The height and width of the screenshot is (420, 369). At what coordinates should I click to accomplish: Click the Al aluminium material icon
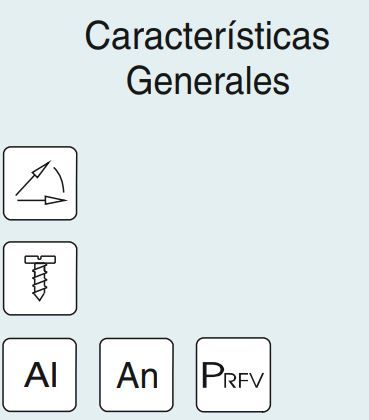[x=40, y=375]
